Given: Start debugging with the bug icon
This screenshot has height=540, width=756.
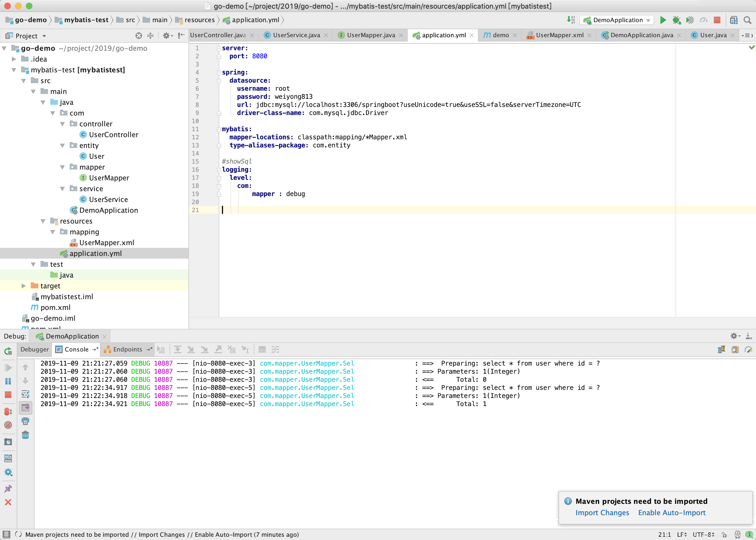Looking at the screenshot, I should tap(676, 20).
